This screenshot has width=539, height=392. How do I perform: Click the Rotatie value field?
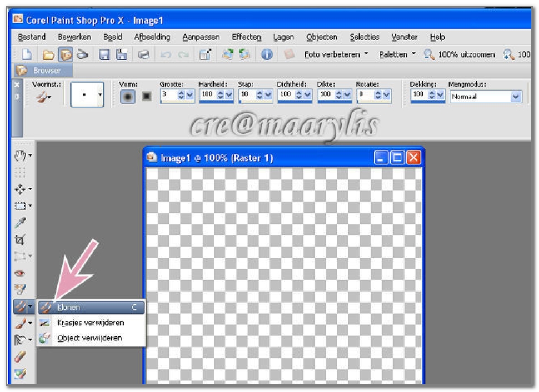pos(365,94)
